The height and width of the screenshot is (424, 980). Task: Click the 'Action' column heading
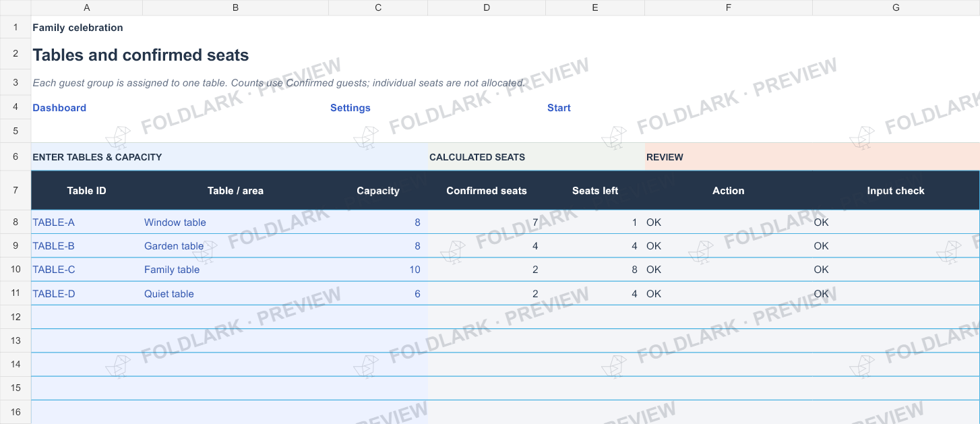click(729, 191)
